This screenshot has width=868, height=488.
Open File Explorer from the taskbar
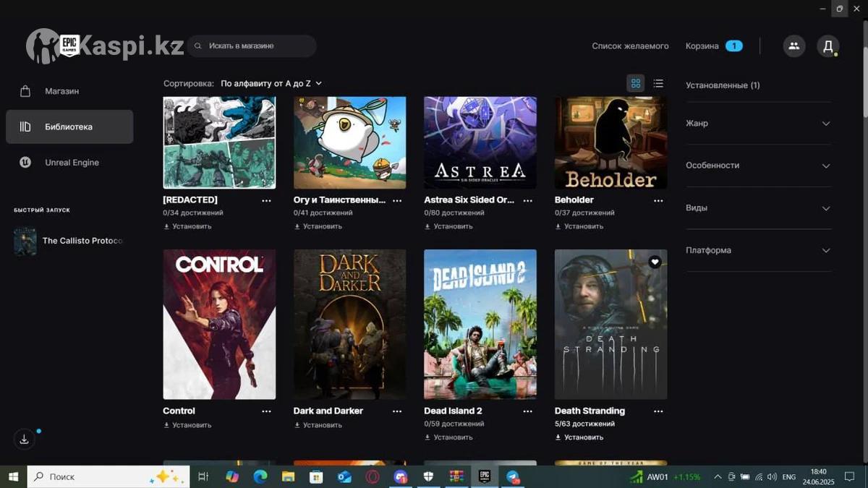pos(288,477)
